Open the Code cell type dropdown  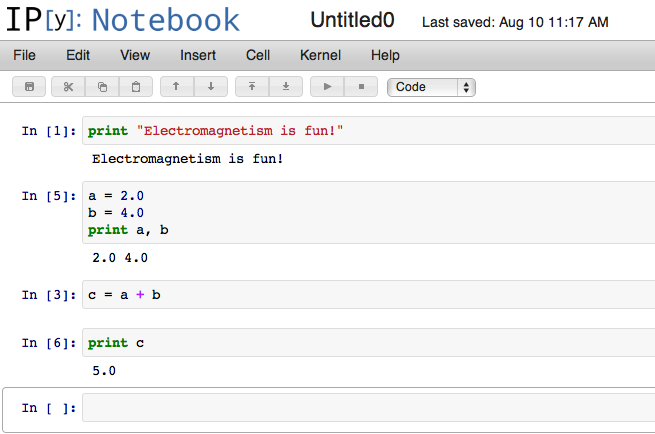431,87
